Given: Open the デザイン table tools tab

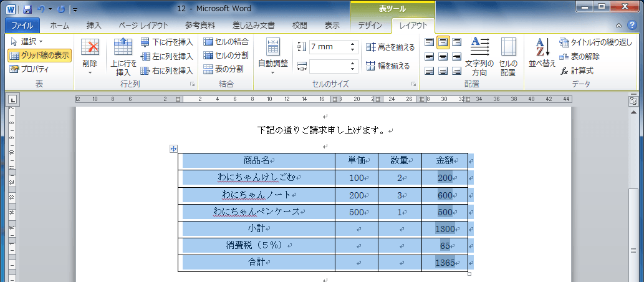Looking at the screenshot, I should (370, 26).
